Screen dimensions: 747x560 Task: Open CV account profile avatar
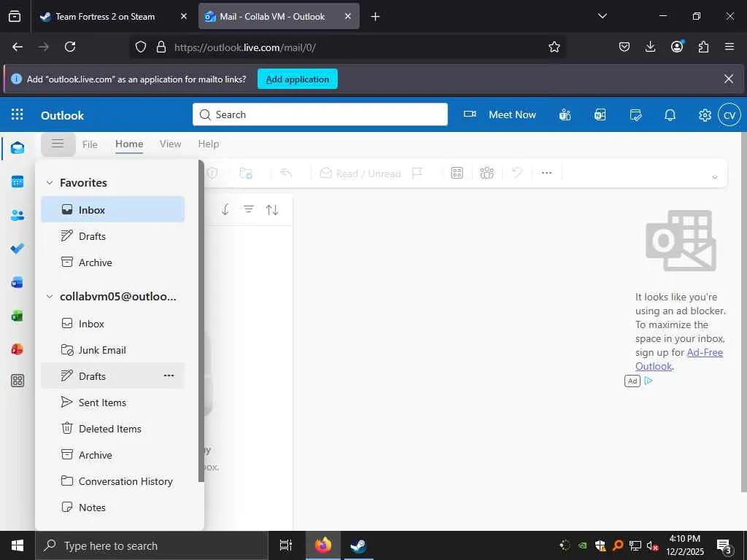pos(729,114)
